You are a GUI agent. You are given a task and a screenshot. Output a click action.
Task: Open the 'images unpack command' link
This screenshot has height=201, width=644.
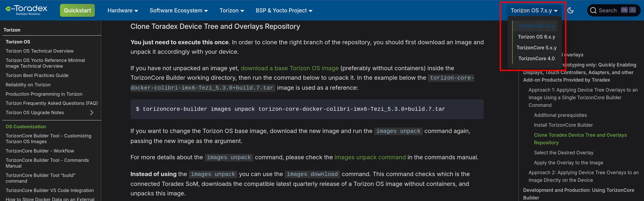pos(370,157)
